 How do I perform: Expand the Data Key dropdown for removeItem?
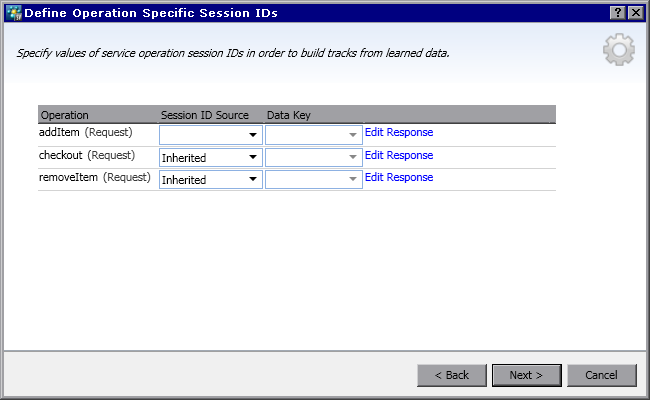[x=312, y=179]
